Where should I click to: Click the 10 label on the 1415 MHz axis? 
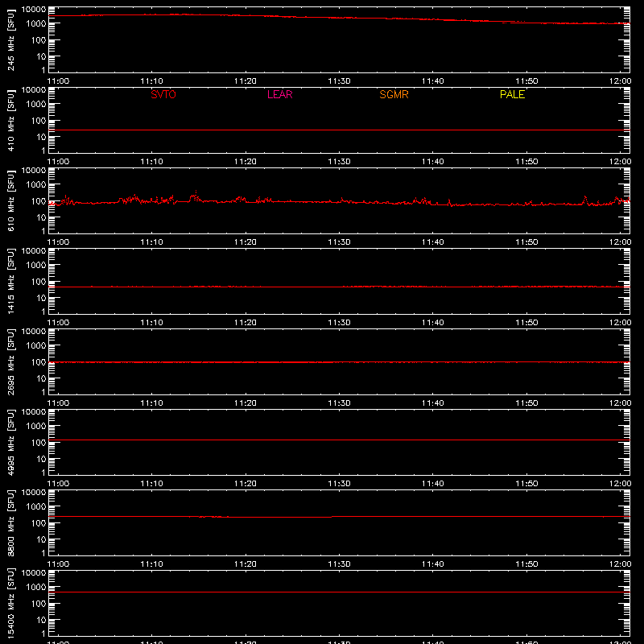pyautogui.click(x=41, y=298)
